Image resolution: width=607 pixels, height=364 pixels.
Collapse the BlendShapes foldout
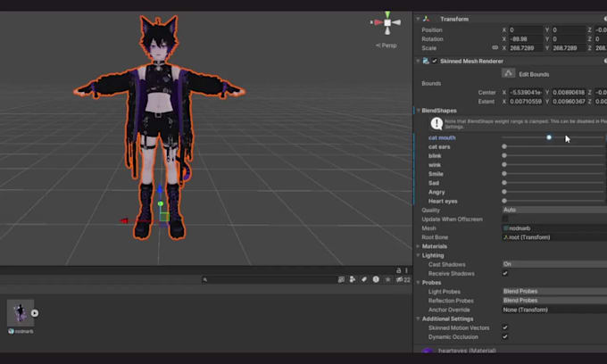[419, 111]
